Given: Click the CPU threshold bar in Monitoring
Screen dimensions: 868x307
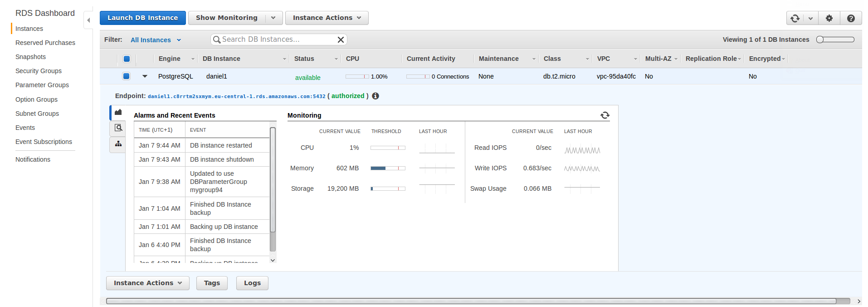Looking at the screenshot, I should (x=388, y=148).
